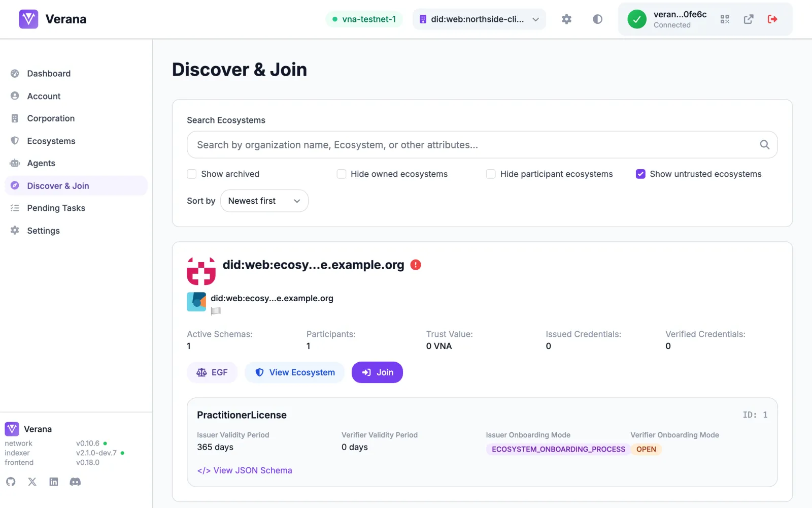Toggle dark mode contrast icon

(x=597, y=19)
